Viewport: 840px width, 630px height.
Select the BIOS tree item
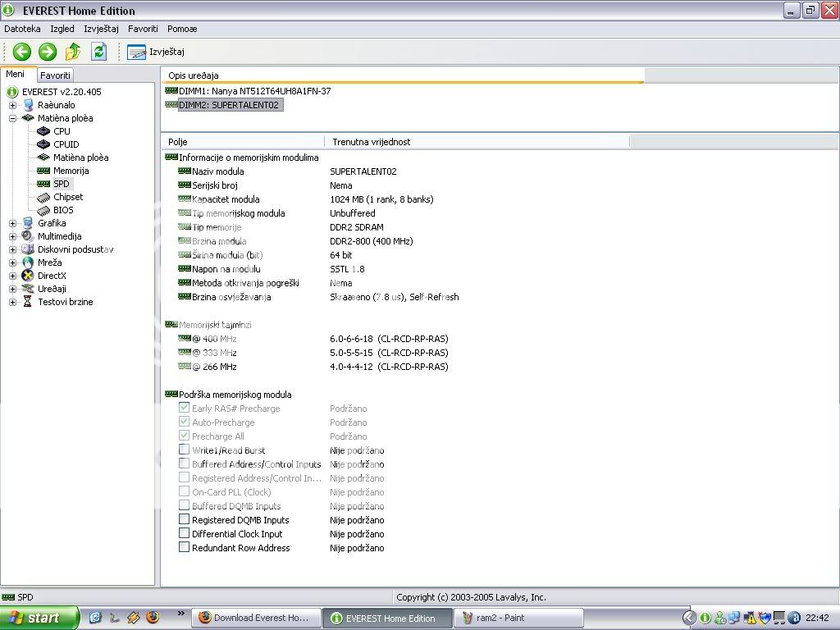point(63,210)
